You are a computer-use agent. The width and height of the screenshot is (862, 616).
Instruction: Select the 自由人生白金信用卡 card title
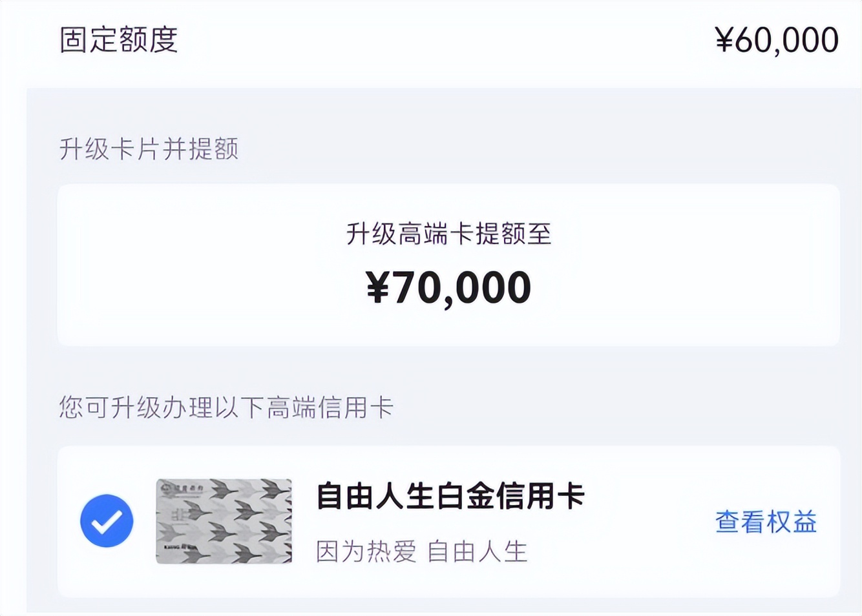coord(450,497)
